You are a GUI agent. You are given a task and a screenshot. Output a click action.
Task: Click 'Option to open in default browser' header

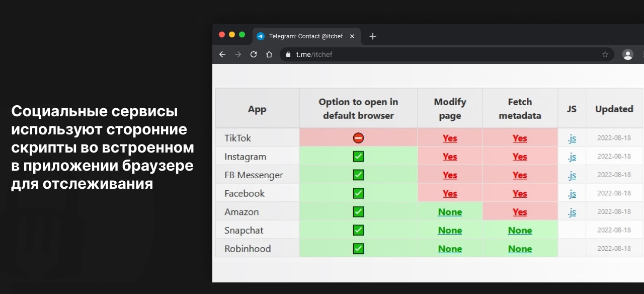(x=358, y=109)
